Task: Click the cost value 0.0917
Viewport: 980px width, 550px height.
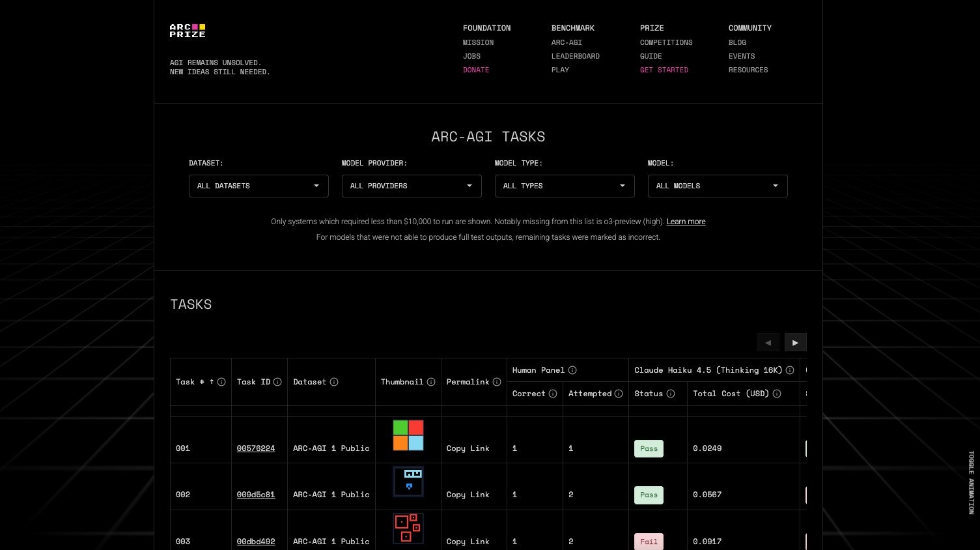Action: point(707,542)
